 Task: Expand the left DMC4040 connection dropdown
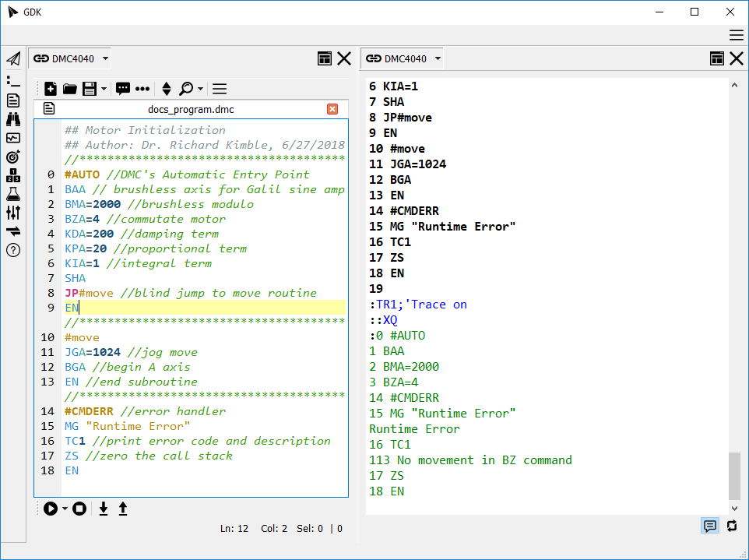(106, 58)
